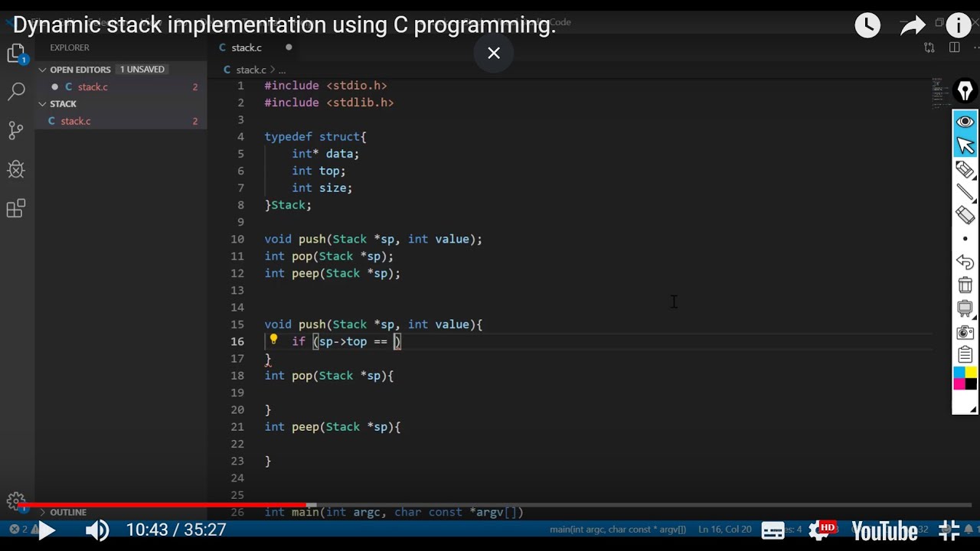Select the highlighter marker tool
Image resolution: width=980 pixels, height=551 pixels.
coord(965,169)
